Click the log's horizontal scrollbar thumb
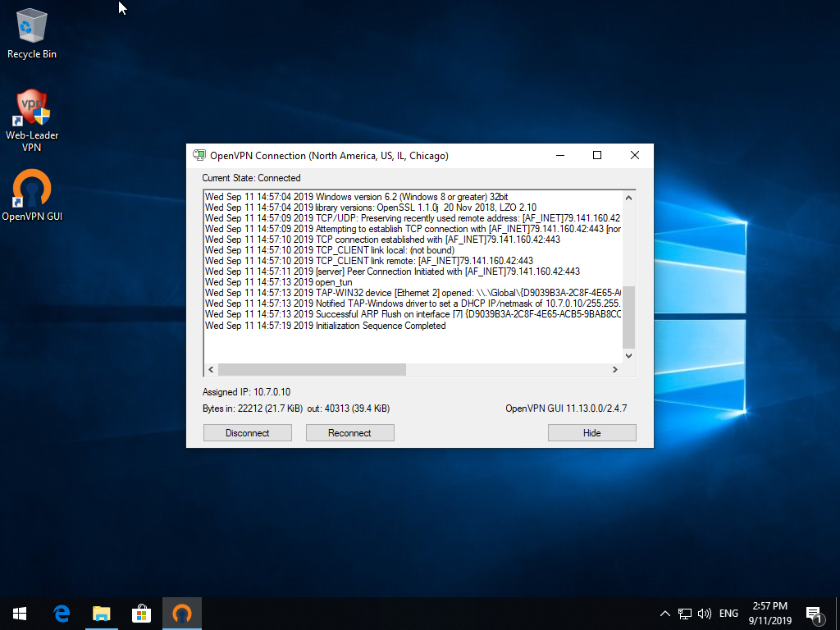The image size is (840, 630). (312, 370)
